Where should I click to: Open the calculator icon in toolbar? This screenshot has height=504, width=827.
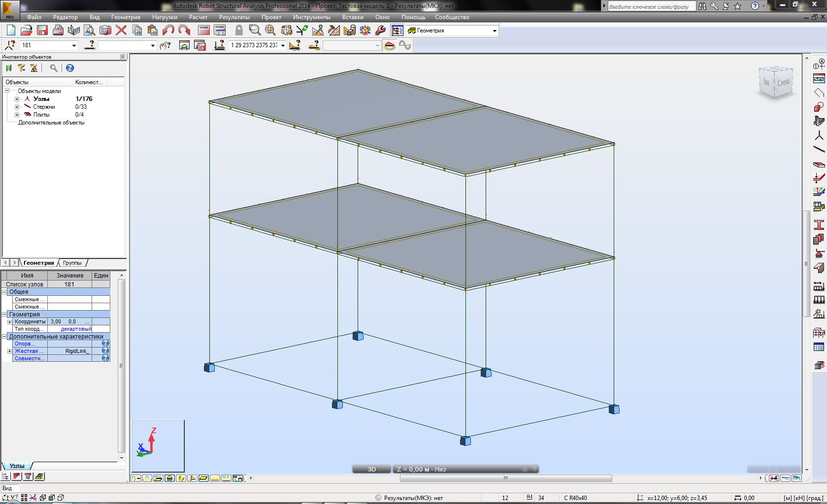(x=203, y=31)
